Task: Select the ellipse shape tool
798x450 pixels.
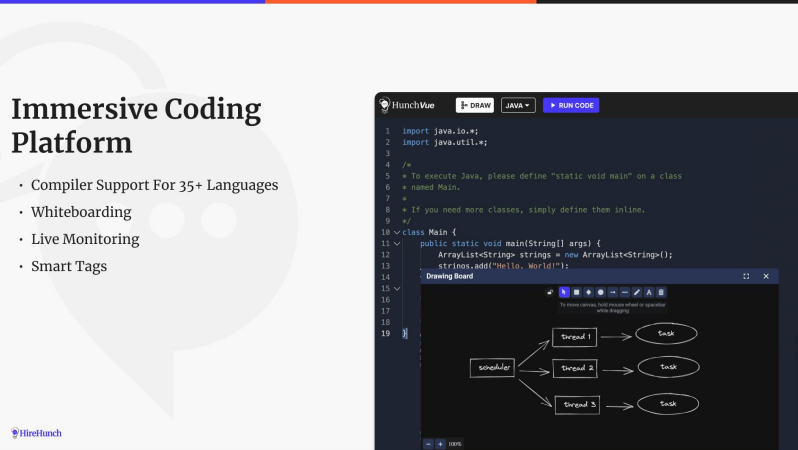Action: coord(601,292)
